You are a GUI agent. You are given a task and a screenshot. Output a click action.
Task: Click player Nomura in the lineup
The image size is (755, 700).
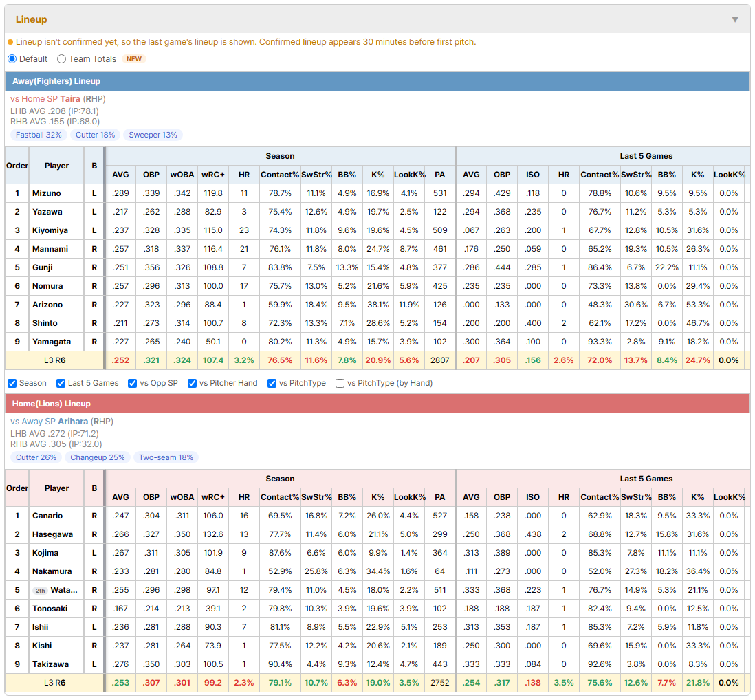click(x=47, y=286)
